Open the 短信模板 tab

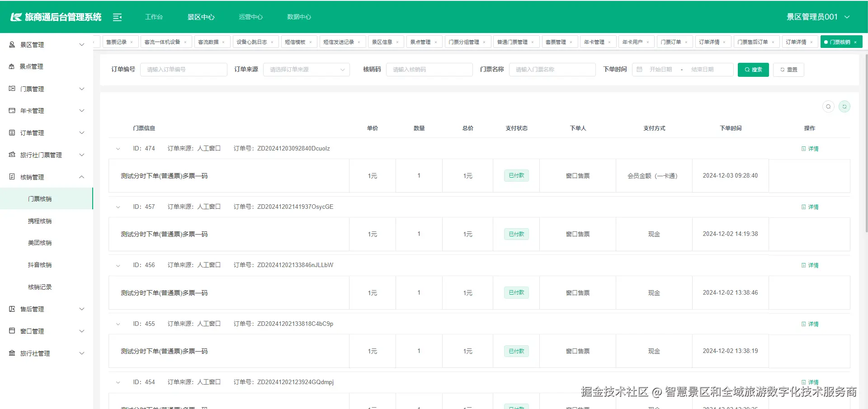click(295, 42)
